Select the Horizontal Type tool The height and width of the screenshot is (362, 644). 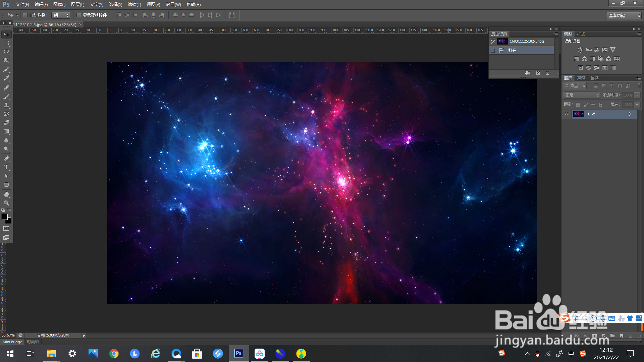6,167
